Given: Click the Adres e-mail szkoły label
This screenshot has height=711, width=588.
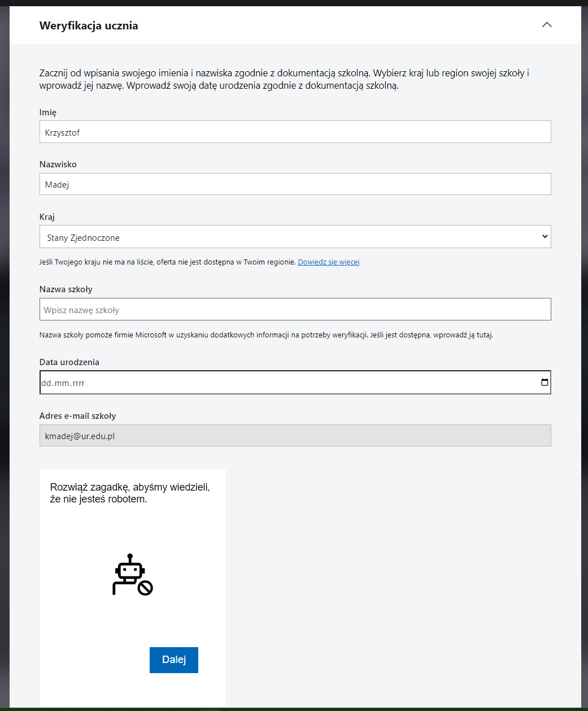Looking at the screenshot, I should [77, 416].
